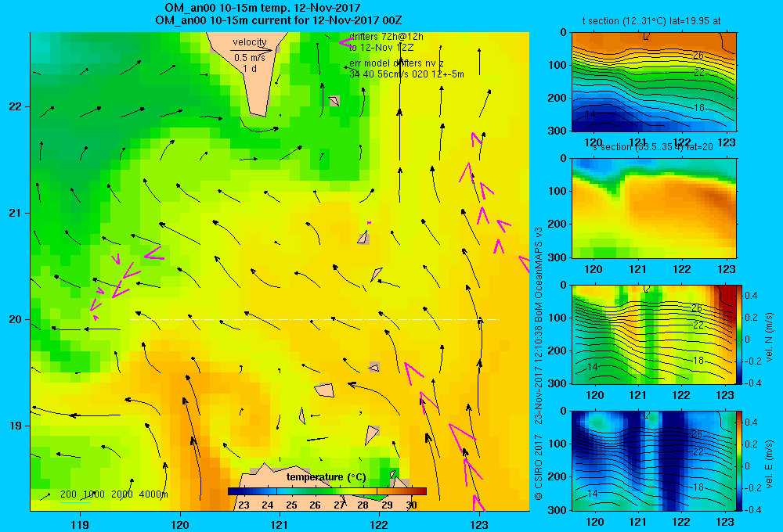Click the tick label 28 on temperature colorbar
Viewport: 783px width, 532px height.
[x=363, y=505]
